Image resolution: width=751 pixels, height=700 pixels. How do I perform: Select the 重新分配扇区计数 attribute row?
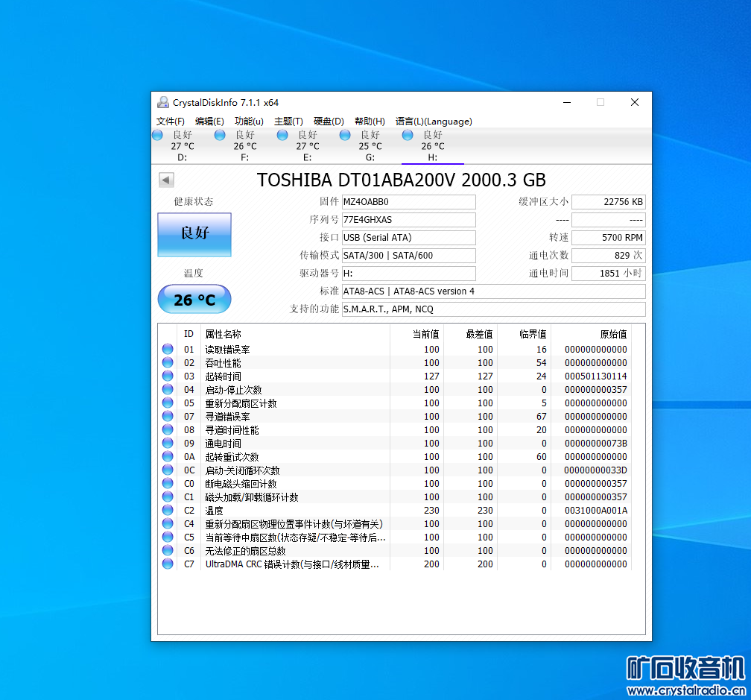pos(241,403)
